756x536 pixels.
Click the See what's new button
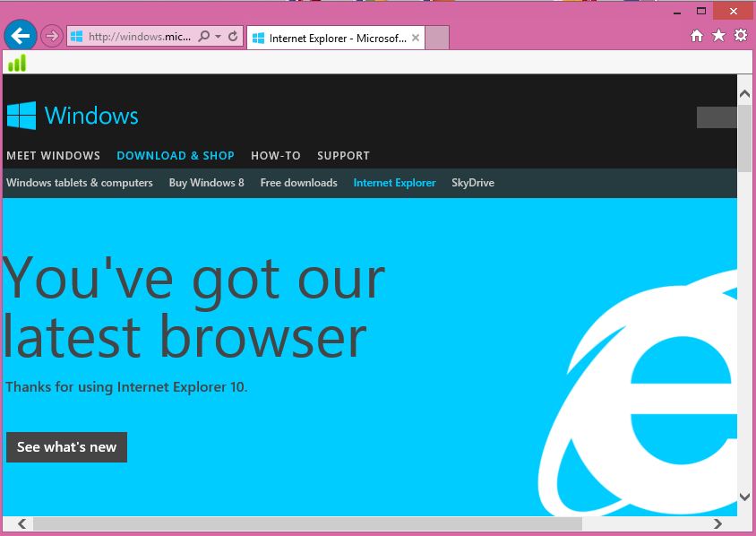coord(66,446)
